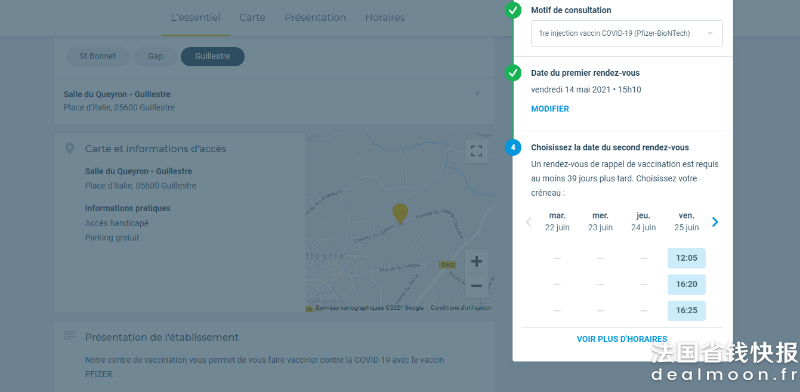The image size is (800, 392).
Task: Click the Accès handicapé text
Action: click(x=117, y=224)
